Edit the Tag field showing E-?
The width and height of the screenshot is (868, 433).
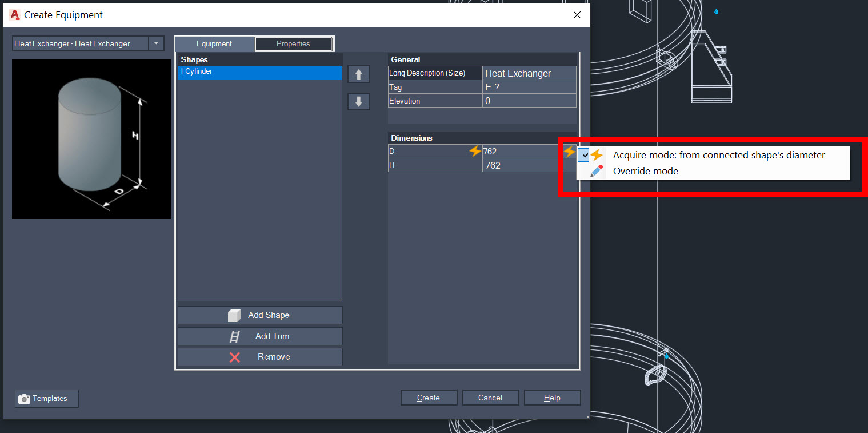529,87
